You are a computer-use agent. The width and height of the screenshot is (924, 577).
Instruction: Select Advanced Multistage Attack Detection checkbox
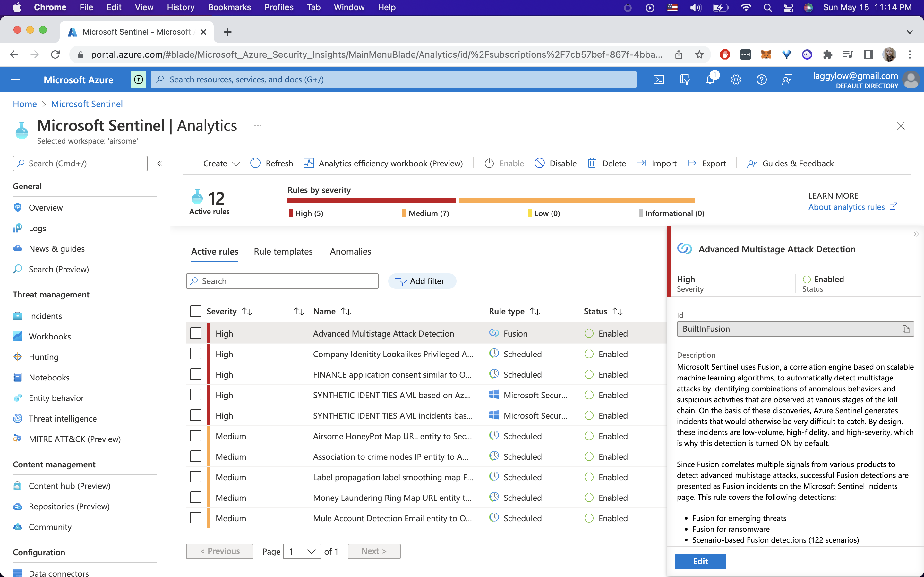[x=195, y=333]
